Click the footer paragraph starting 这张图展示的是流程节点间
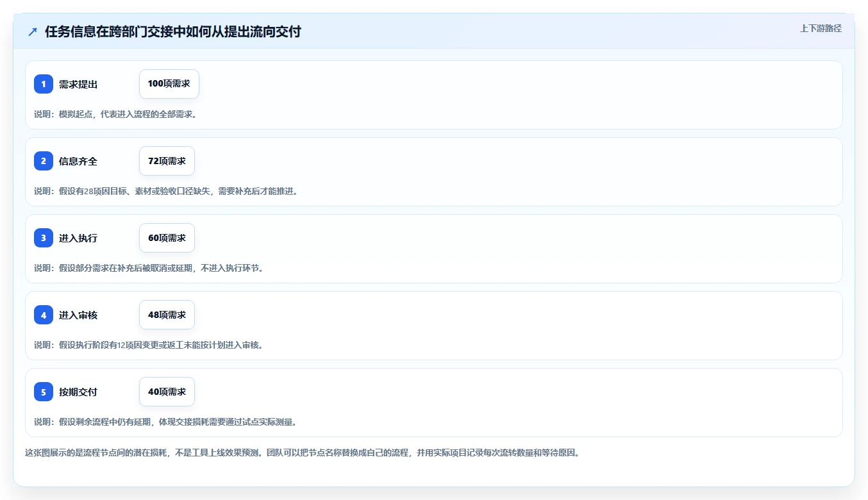Image resolution: width=868 pixels, height=500 pixels. click(302, 453)
